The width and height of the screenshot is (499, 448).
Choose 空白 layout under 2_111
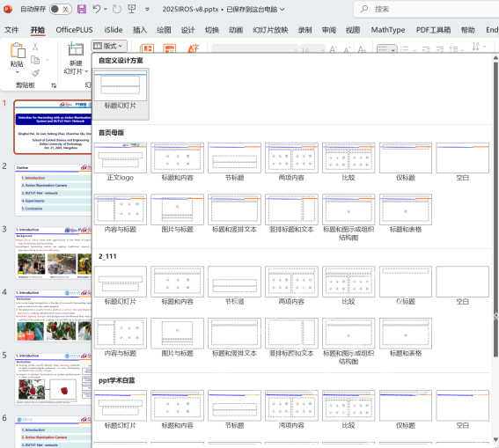tap(462, 286)
